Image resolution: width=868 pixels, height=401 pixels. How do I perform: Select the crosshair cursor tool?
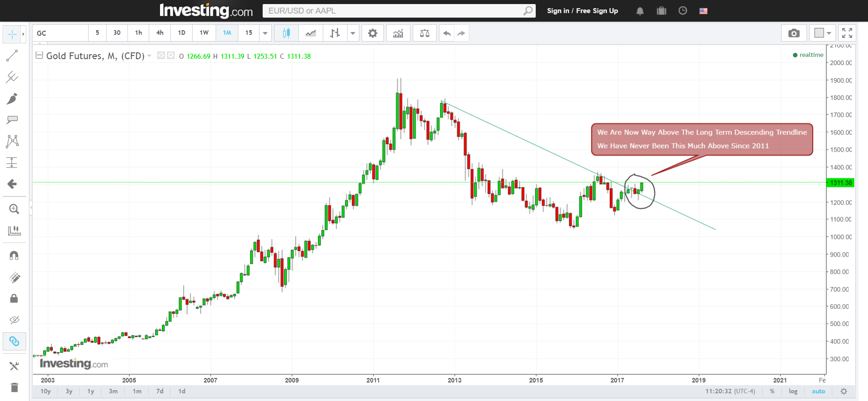point(12,34)
